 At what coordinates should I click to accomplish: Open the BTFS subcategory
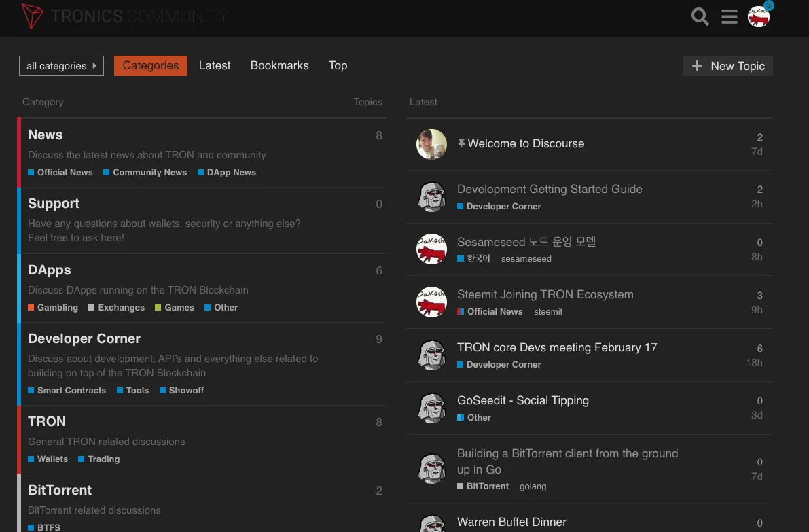pyautogui.click(x=44, y=527)
